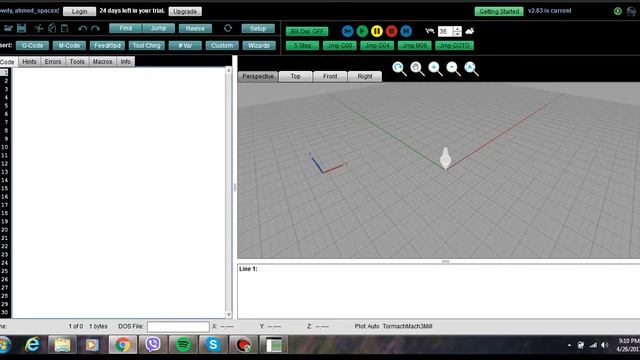The height and width of the screenshot is (360, 640).
Task: Open the Tools tab
Action: [77, 62]
